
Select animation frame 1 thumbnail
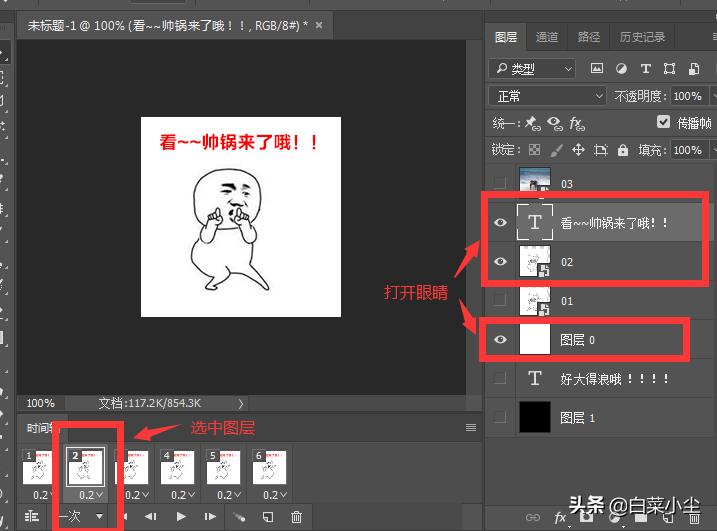(37, 467)
